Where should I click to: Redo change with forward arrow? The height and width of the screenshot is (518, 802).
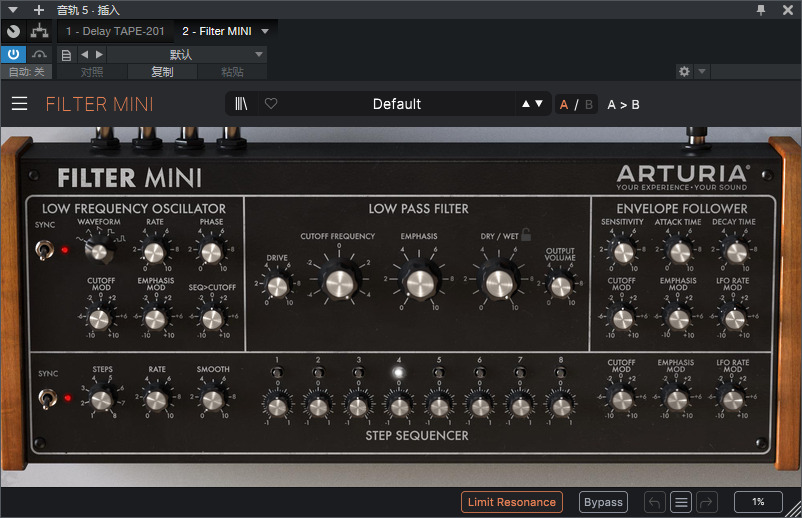(706, 502)
